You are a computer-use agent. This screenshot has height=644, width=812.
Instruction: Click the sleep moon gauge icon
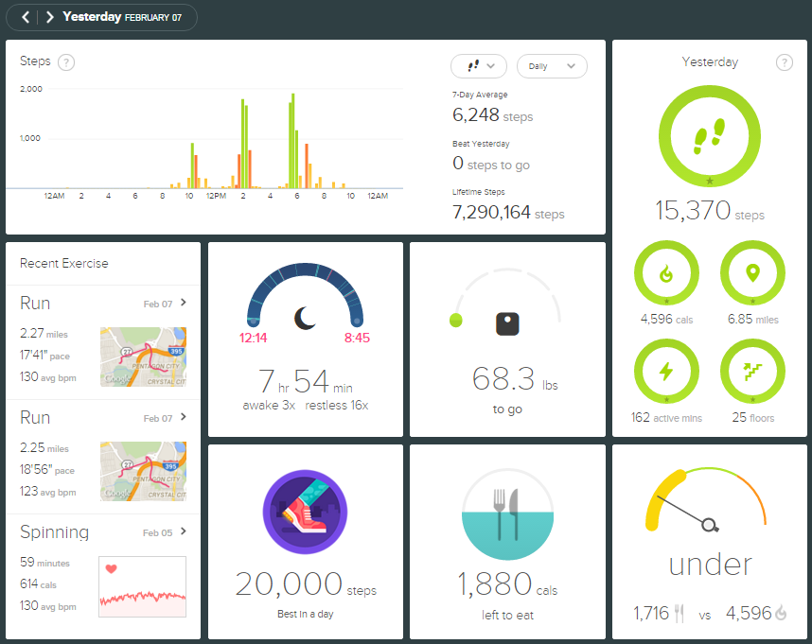tap(305, 318)
